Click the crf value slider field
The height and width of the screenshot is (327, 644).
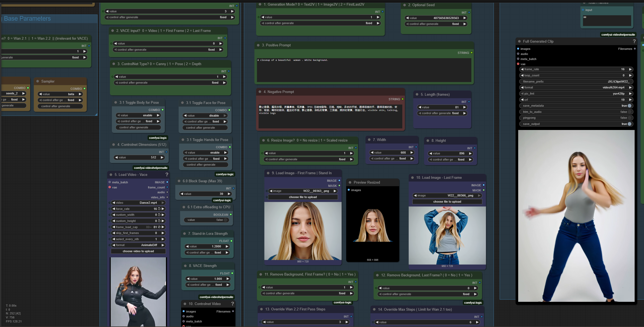click(x=575, y=100)
